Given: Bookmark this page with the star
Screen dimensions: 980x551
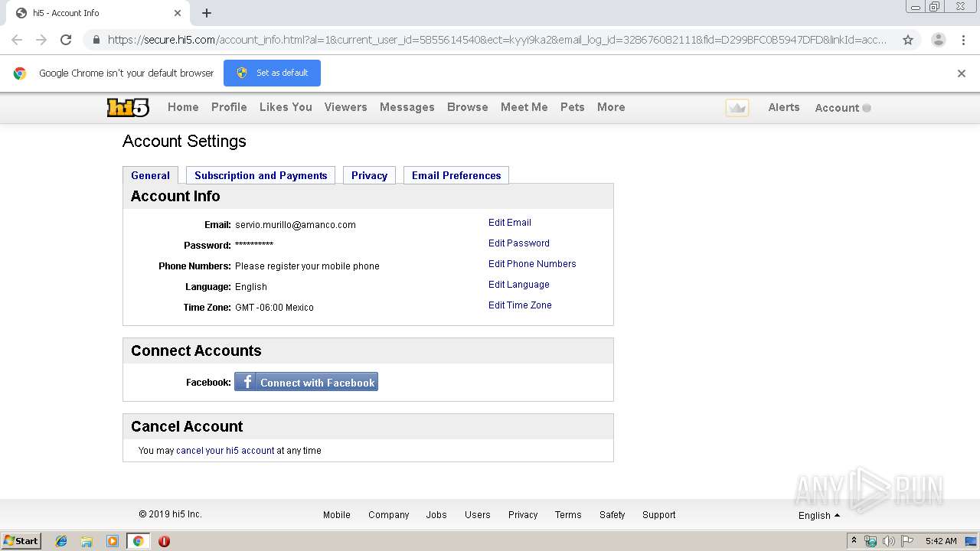Looking at the screenshot, I should pos(908,40).
